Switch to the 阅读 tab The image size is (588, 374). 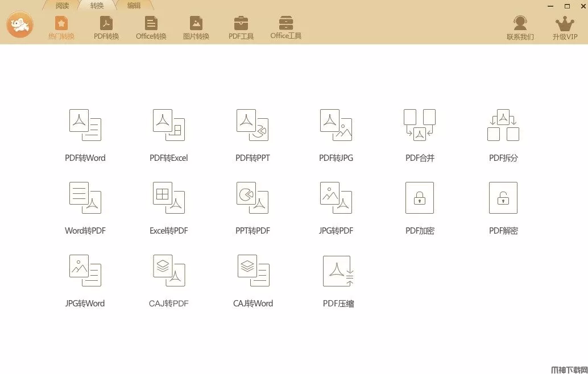pos(62,5)
